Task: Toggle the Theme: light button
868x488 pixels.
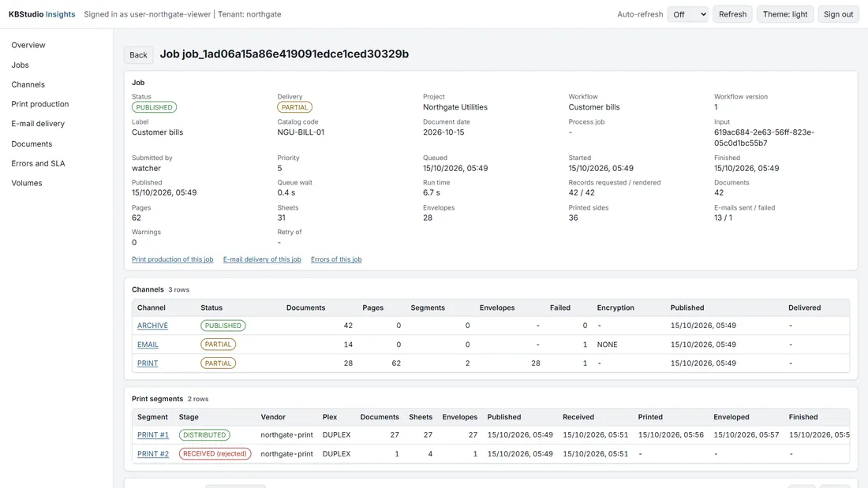Action: pyautogui.click(x=785, y=14)
